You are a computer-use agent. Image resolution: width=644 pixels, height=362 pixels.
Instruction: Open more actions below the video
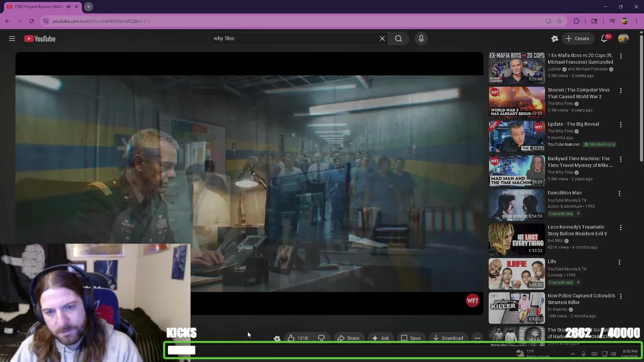click(x=477, y=338)
